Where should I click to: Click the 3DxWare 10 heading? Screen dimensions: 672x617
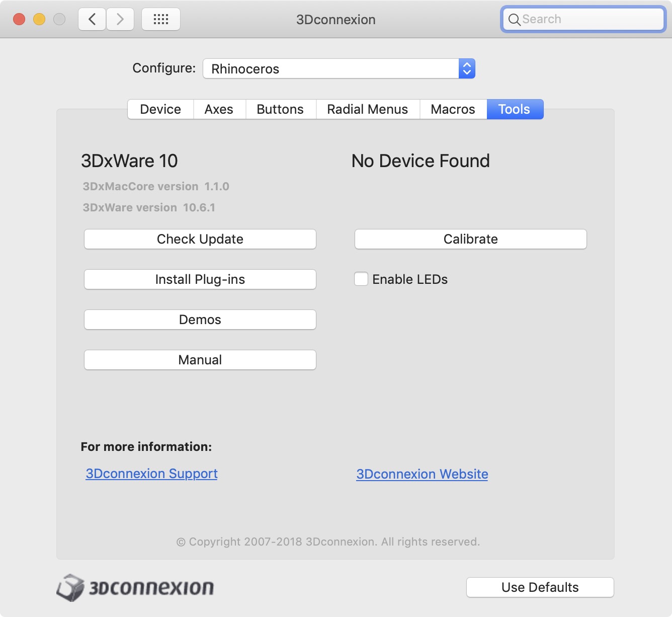click(x=129, y=161)
